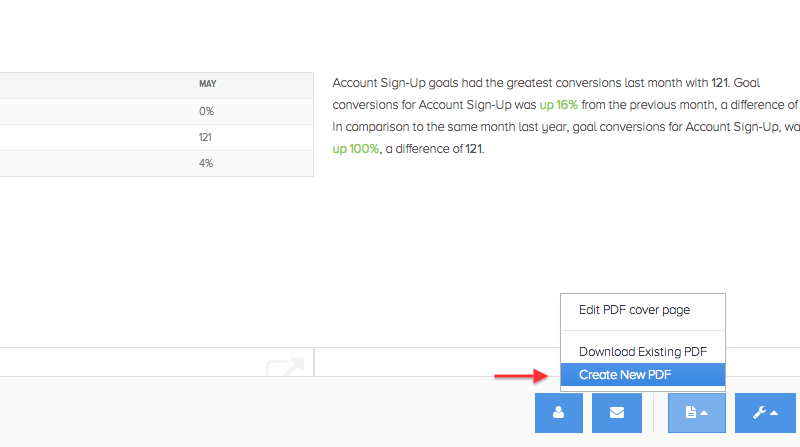Click the 0% table cell

pos(206,111)
